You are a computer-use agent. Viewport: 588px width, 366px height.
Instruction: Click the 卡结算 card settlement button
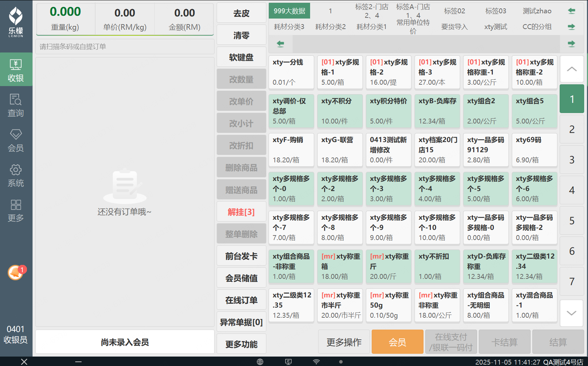tap(504, 342)
